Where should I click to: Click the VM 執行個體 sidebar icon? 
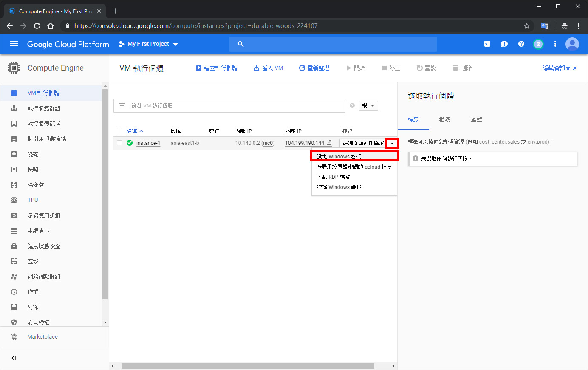[14, 93]
